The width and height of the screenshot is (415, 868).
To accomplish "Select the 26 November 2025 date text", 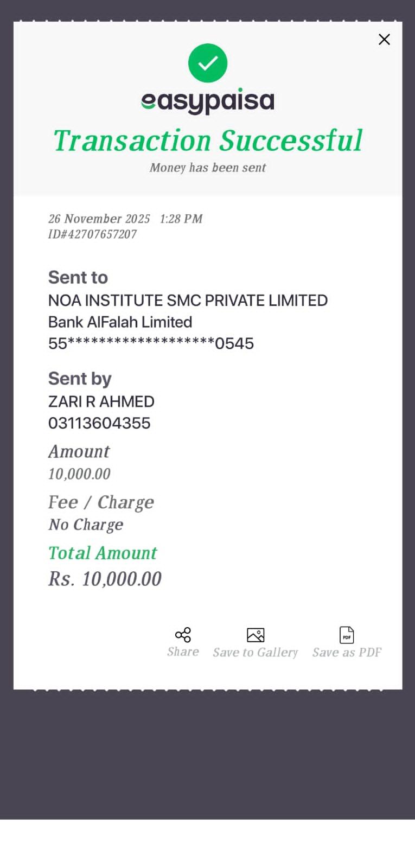I will point(99,219).
